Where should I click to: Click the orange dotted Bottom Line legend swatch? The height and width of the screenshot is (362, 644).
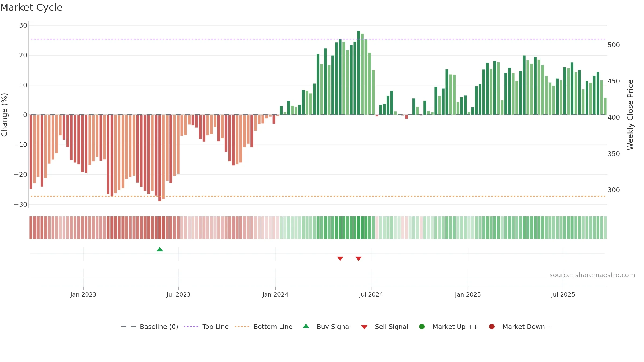tap(242, 327)
